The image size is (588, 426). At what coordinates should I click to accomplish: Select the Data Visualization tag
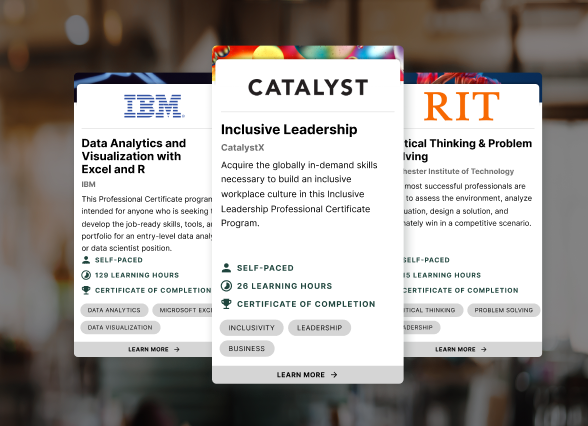tap(120, 327)
